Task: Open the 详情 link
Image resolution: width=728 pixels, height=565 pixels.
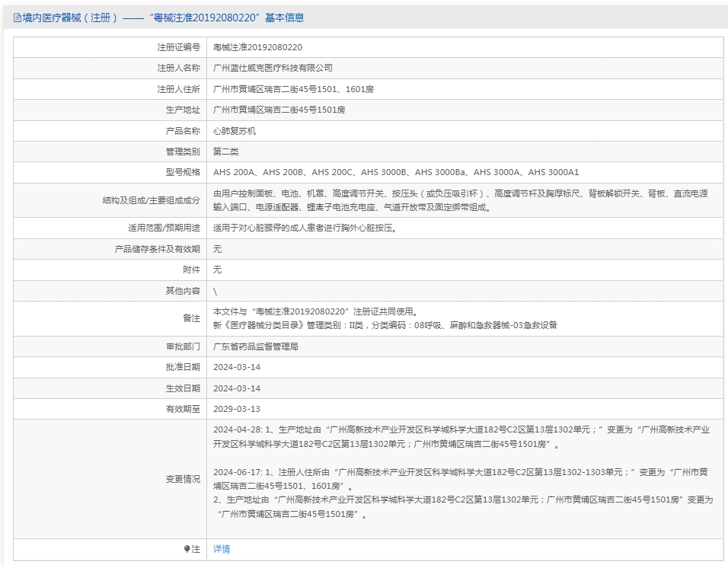Action: (x=222, y=549)
